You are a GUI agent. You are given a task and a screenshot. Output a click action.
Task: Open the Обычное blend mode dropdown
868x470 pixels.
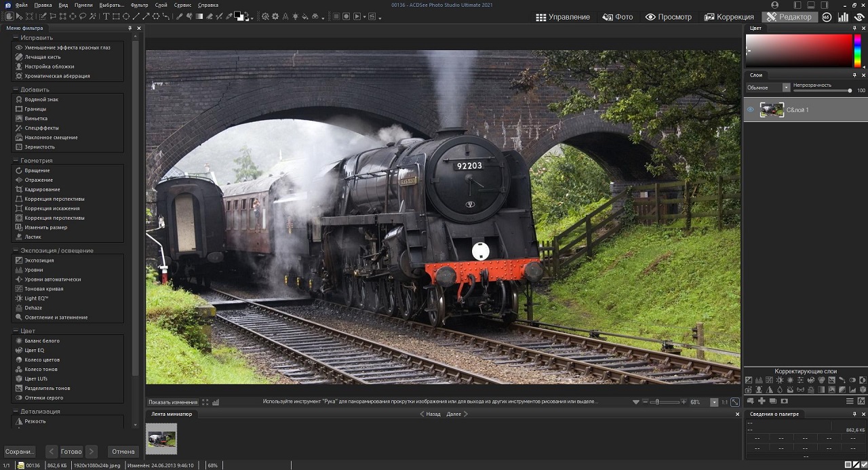[768, 87]
